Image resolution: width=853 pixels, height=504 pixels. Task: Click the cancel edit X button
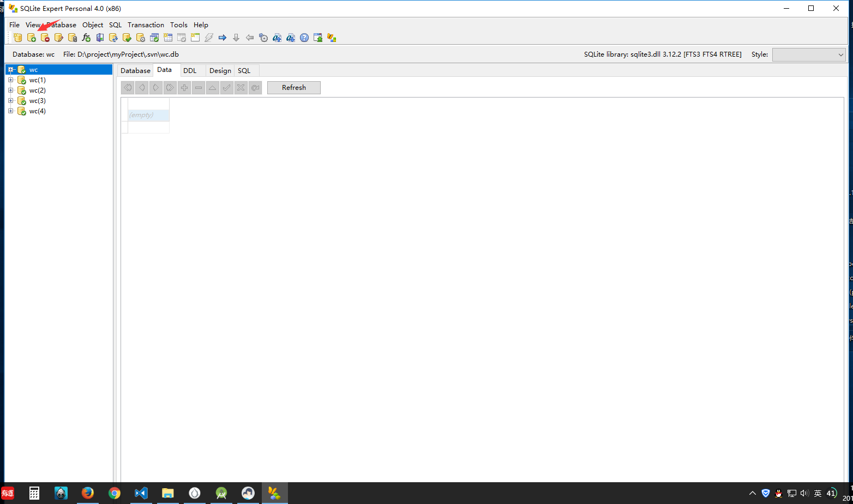(241, 88)
